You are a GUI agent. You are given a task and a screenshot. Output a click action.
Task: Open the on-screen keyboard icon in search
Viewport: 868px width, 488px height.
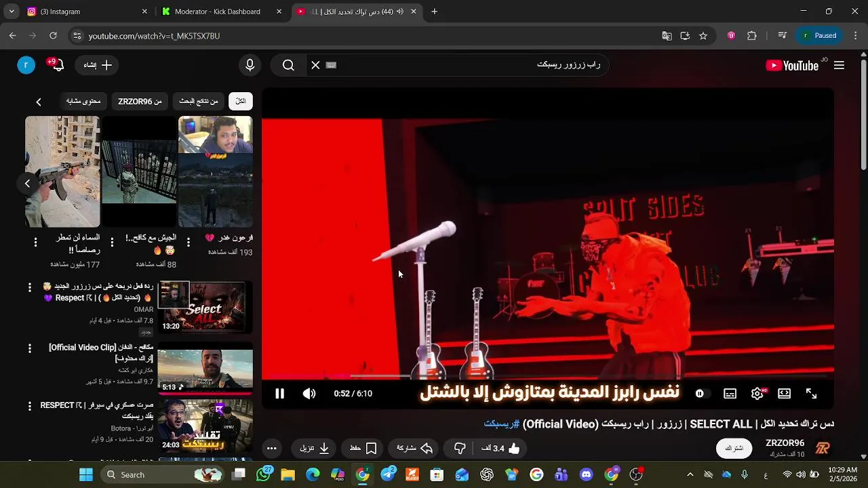pos(331,65)
